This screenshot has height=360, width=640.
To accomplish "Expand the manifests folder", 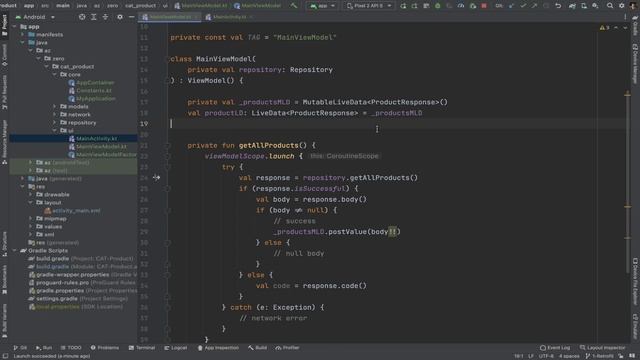I will coord(23,35).
